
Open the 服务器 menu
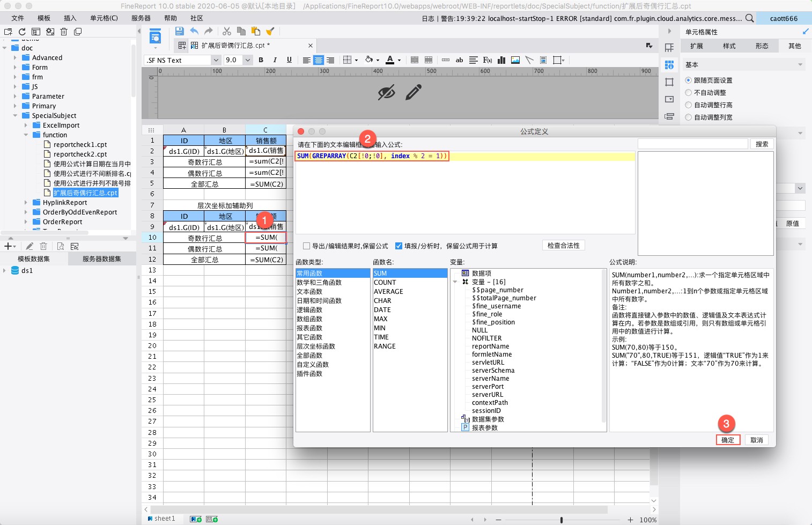(141, 18)
